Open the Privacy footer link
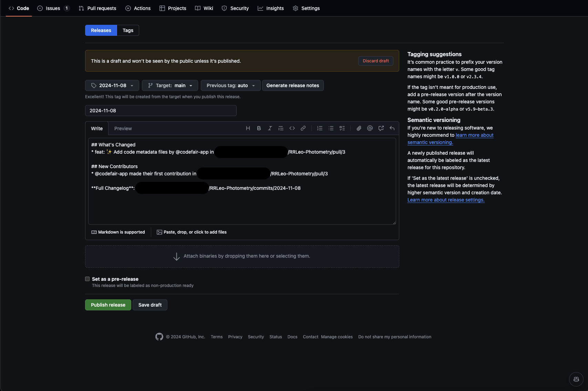Viewport: 588px width, 391px height. pyautogui.click(x=235, y=337)
